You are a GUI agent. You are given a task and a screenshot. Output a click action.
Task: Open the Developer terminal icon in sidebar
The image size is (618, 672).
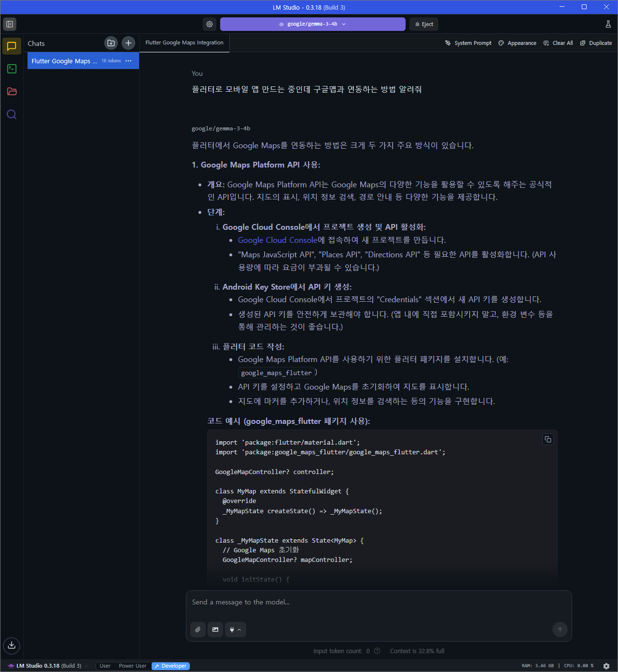tap(12, 69)
